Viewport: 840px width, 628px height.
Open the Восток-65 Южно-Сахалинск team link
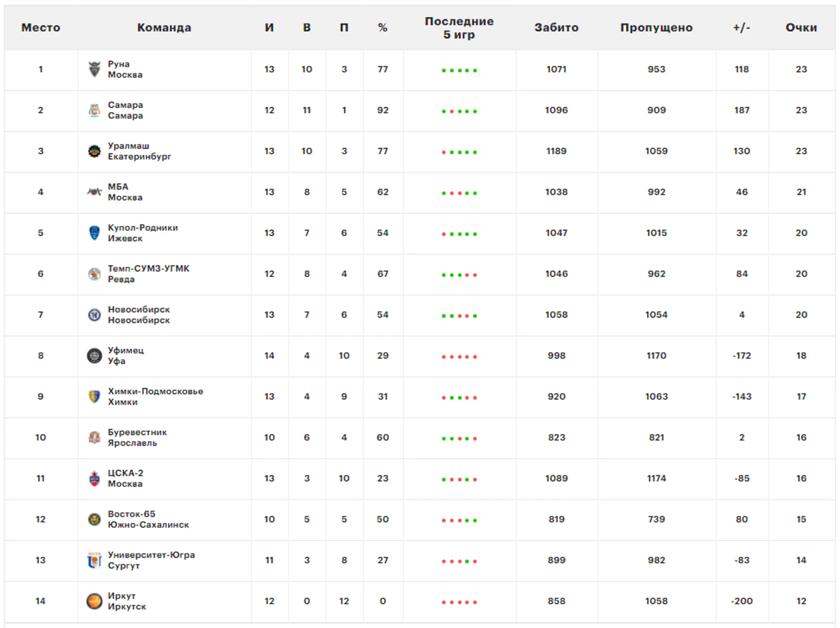click(148, 519)
